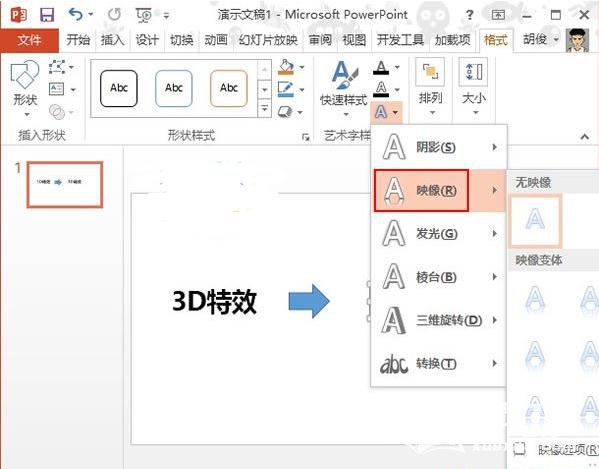Screen dimensions: 599x469
Task: Open the 转换(T) transform submenu
Action: coord(439,364)
